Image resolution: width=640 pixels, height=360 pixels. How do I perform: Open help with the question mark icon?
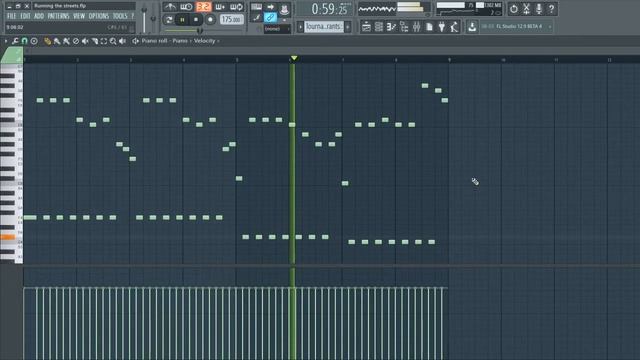(551, 9)
